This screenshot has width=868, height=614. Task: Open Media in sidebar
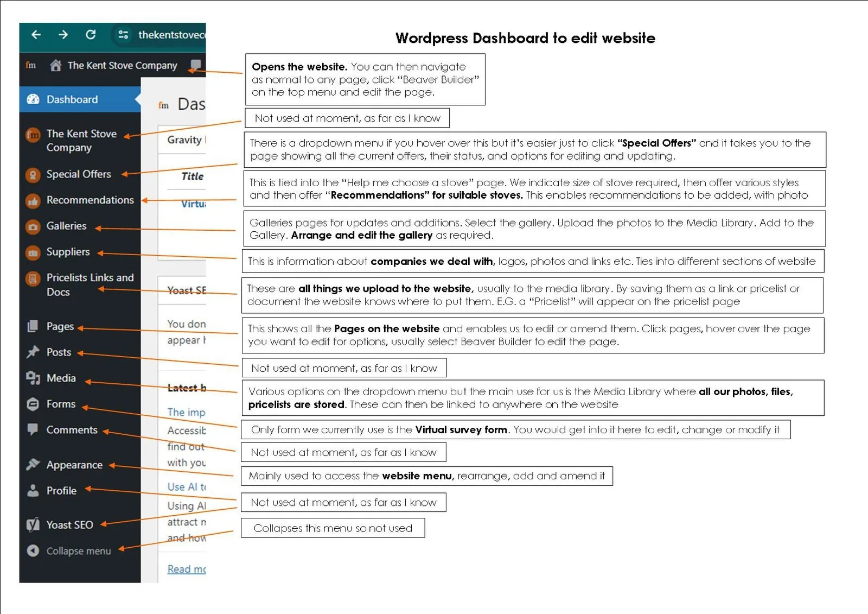(x=61, y=378)
